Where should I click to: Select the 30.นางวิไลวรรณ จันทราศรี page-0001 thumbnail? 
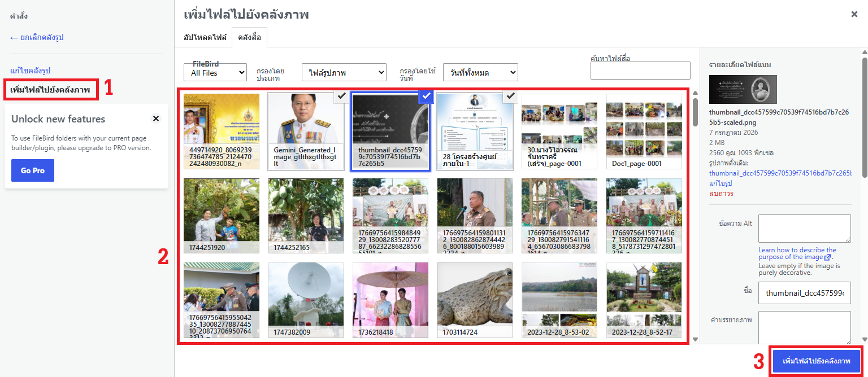click(x=559, y=131)
